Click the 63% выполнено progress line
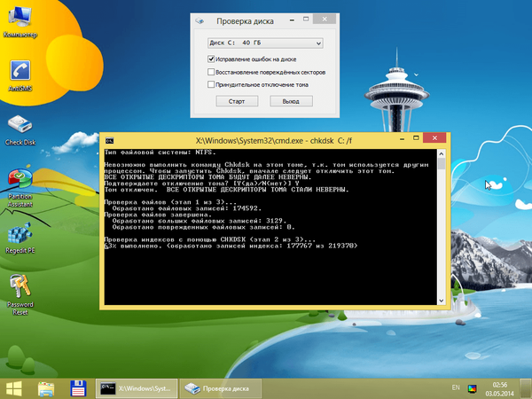532x399 pixels. coord(231,246)
